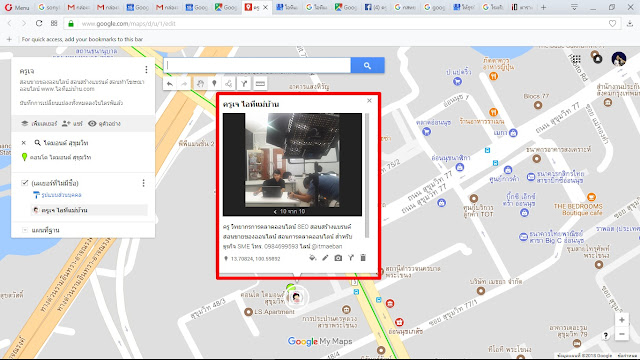Add a bookmark with bookmarks bar plus
Screen dimensions: 640x360
coord(9,39)
